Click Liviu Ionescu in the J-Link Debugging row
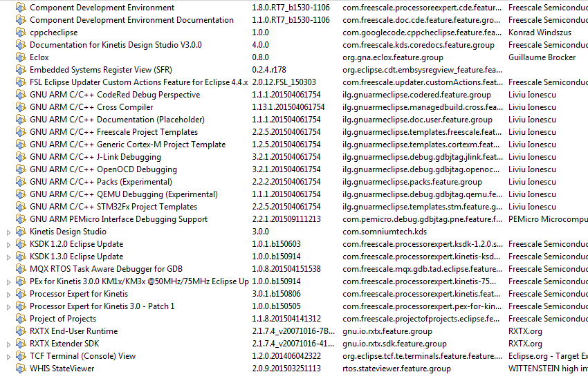The width and height of the screenshot is (588, 381). click(532, 157)
